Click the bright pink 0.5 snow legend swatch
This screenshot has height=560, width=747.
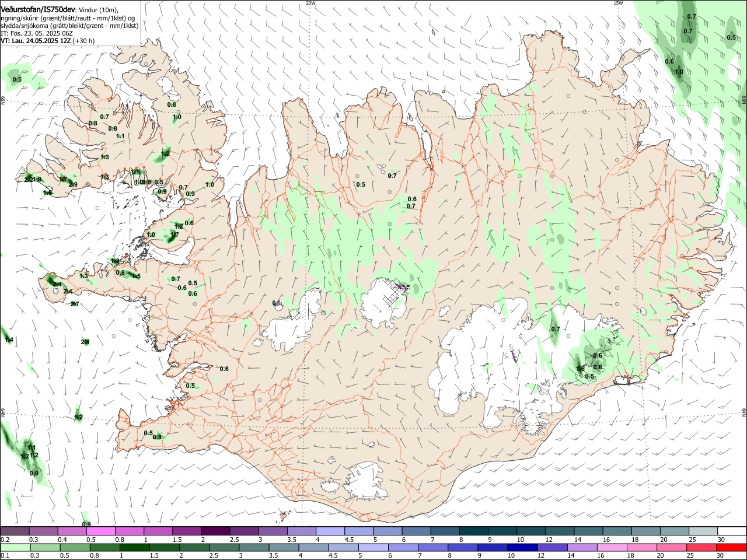(101, 531)
